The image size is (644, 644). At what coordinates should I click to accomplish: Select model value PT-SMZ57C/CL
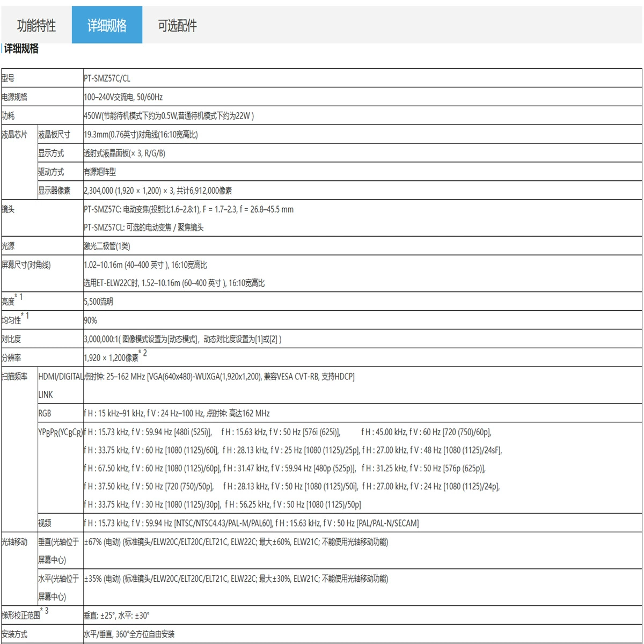107,78
